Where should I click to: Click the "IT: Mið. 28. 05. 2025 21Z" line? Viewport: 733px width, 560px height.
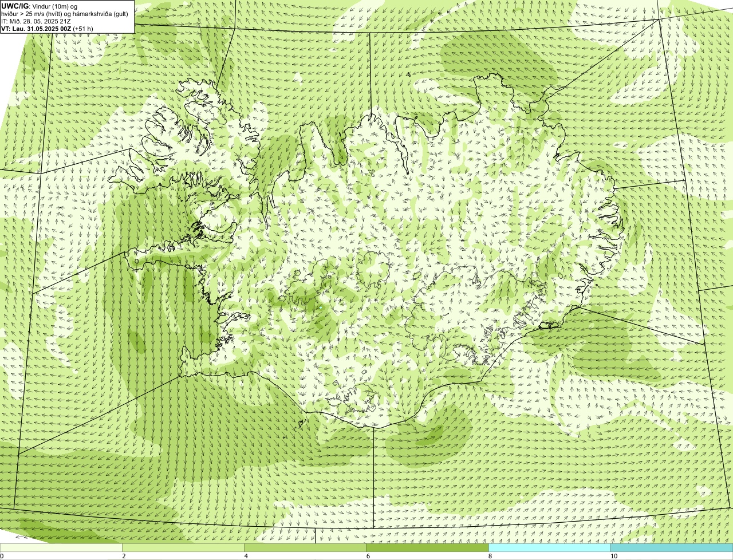(x=36, y=21)
